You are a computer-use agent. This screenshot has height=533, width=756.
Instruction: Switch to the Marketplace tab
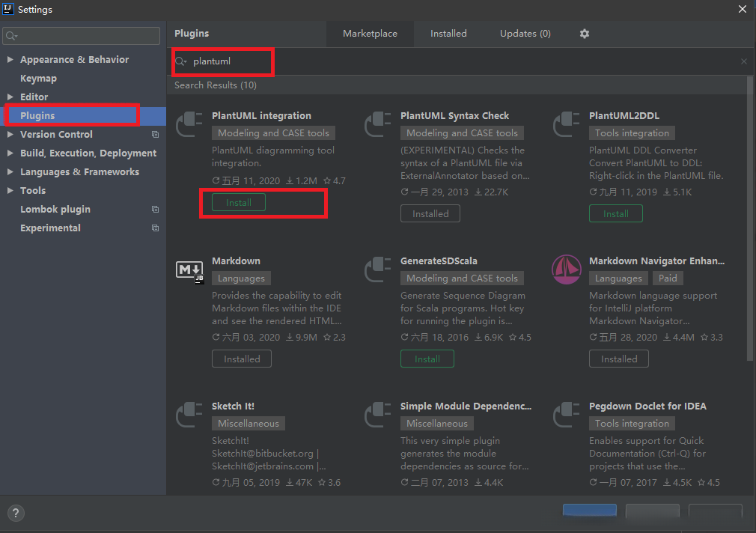(370, 34)
